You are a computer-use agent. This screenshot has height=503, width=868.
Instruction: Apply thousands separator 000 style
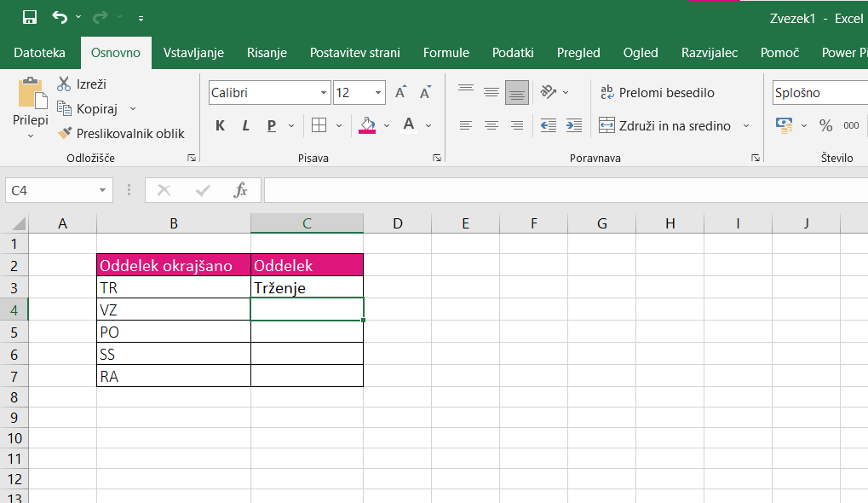pyautogui.click(x=852, y=126)
